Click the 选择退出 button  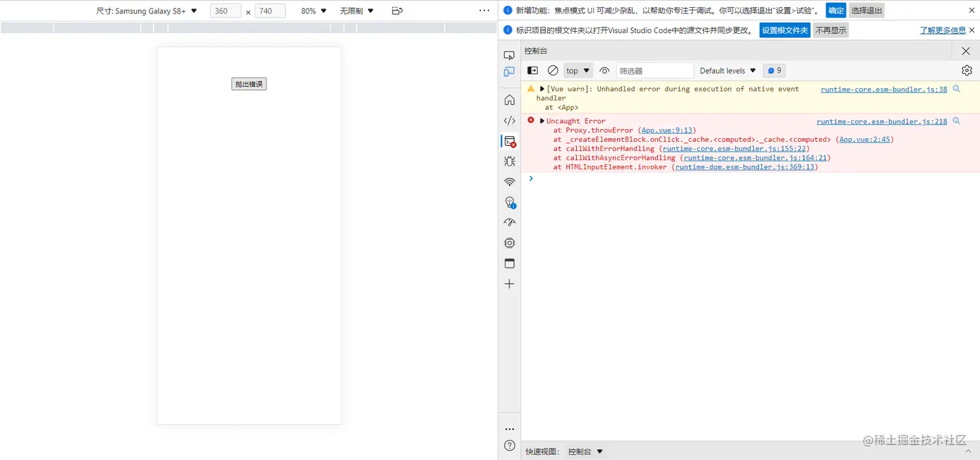867,10
